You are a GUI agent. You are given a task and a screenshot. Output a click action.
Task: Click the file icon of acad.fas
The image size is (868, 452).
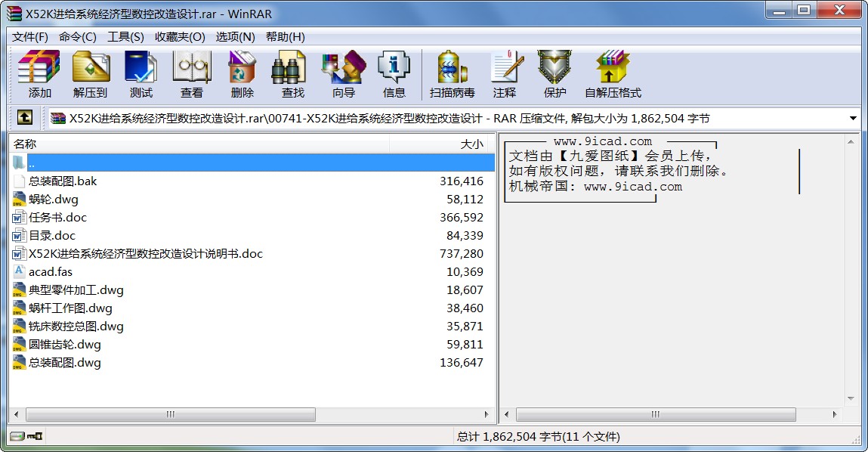(x=19, y=271)
